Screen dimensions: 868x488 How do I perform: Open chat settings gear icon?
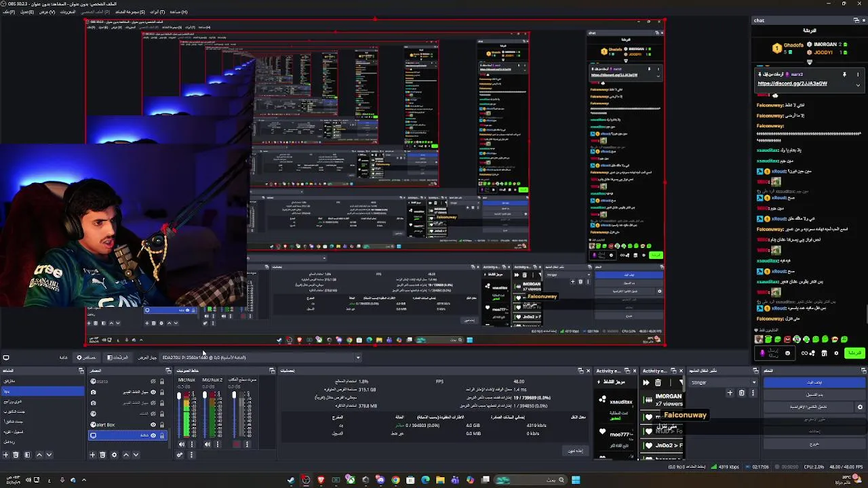[836, 353]
